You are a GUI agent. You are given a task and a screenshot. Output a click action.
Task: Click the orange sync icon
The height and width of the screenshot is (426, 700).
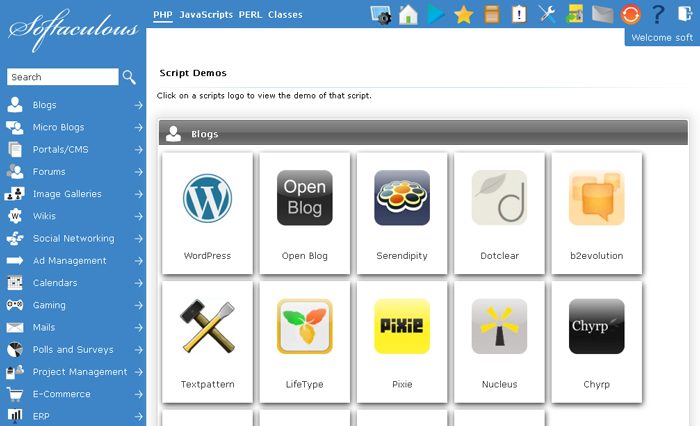pos(630,14)
